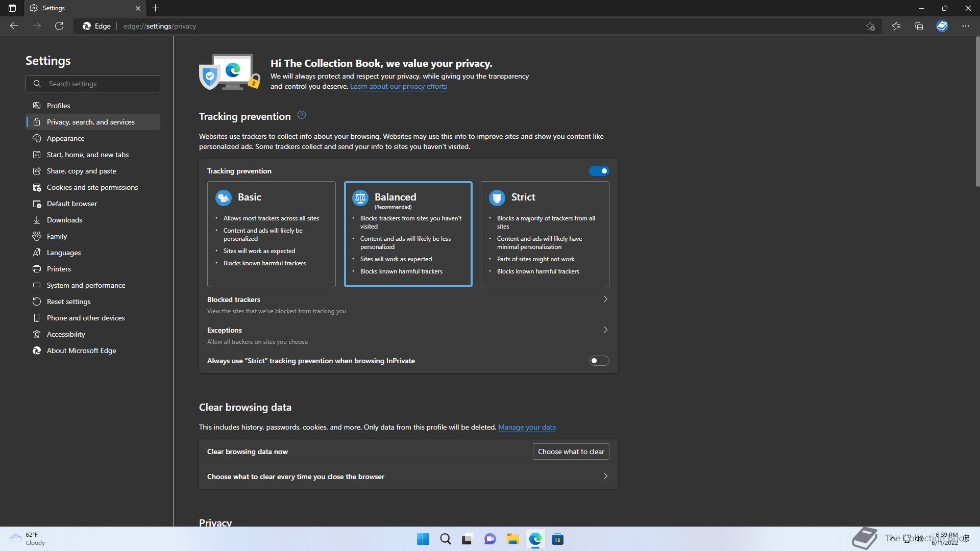Viewport: 980px width, 551px height.
Task: Go to System and performance settings
Action: click(x=86, y=285)
